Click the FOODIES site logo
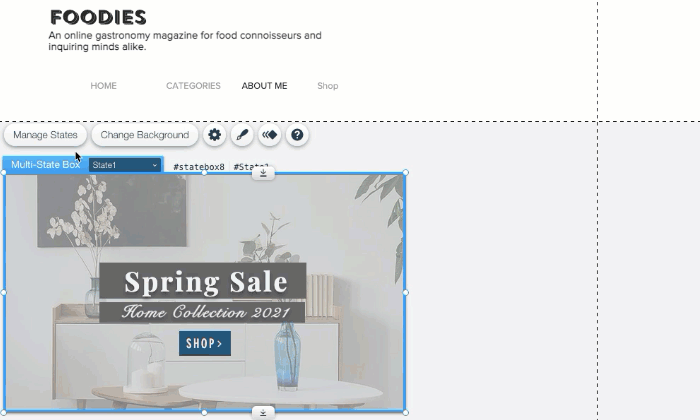Screen dimensions: 700x420 click(98, 17)
